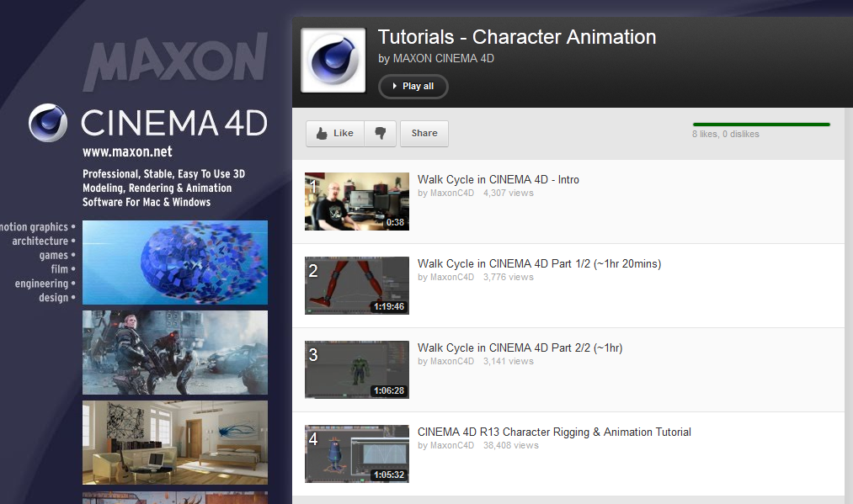Viewport: 853px width, 504px height.
Task: Click MaxonC4D uploader under Part 1/2 video
Action: pyautogui.click(x=451, y=278)
